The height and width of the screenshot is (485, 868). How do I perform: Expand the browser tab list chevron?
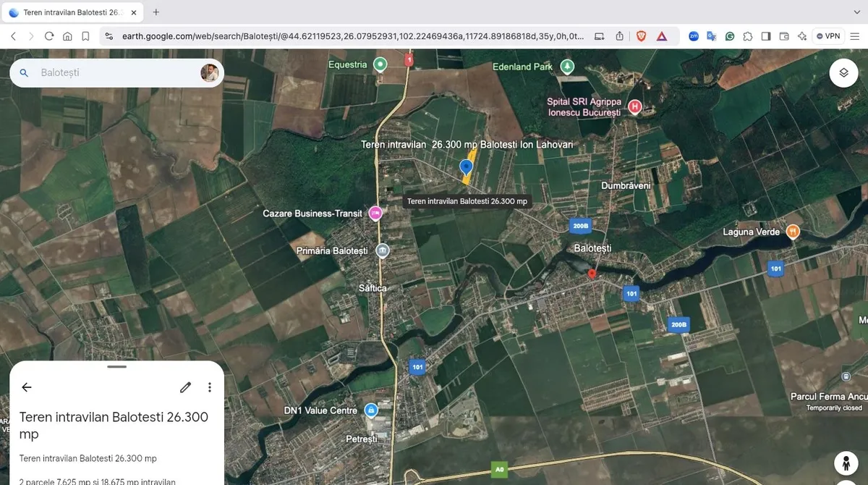click(857, 12)
